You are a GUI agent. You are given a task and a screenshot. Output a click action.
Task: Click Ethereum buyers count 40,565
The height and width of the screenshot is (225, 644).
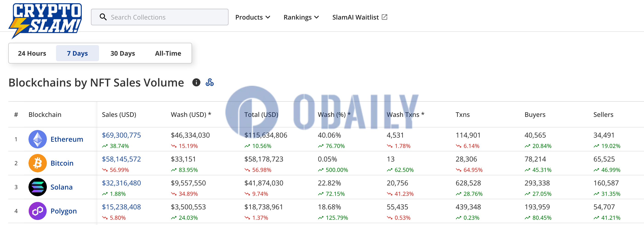[x=535, y=135]
